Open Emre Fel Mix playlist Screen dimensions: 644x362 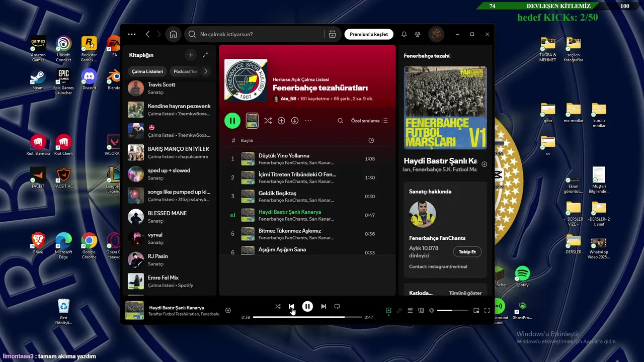point(170,281)
